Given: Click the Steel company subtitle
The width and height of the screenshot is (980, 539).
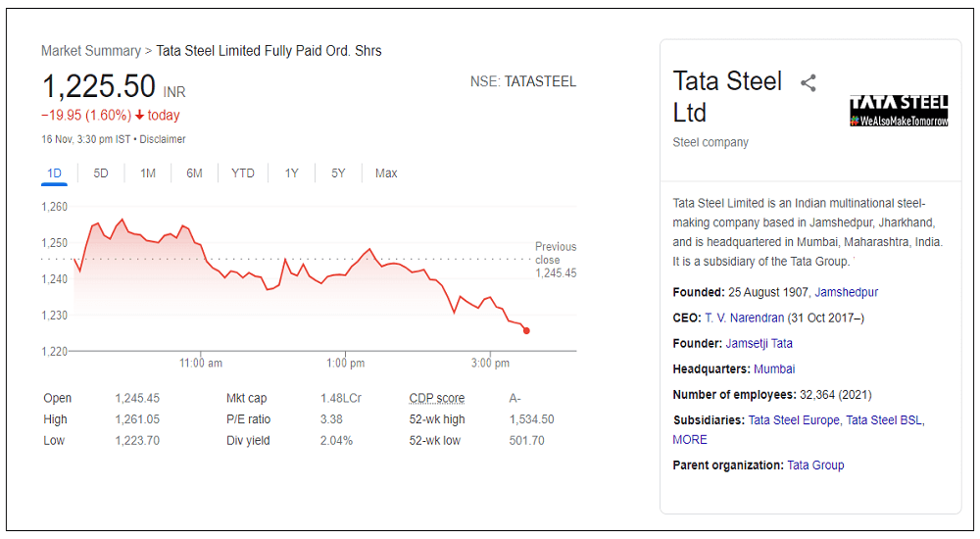Looking at the screenshot, I should click(710, 142).
